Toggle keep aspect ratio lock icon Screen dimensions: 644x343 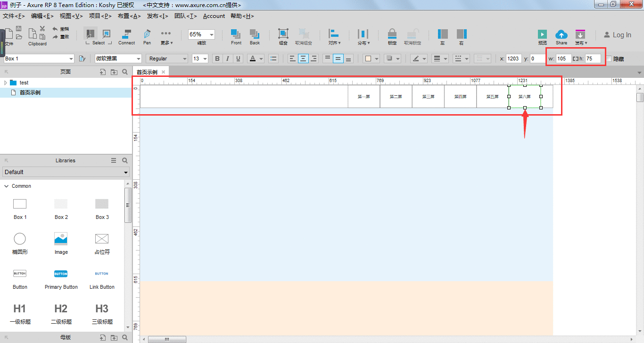point(575,59)
